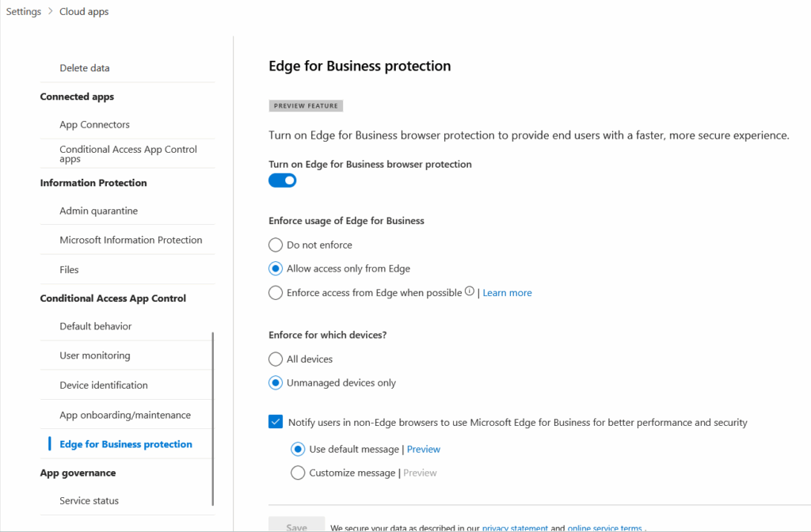Click the sidebar vertical scrollbar
The width and height of the screenshot is (811, 532).
coord(212,418)
